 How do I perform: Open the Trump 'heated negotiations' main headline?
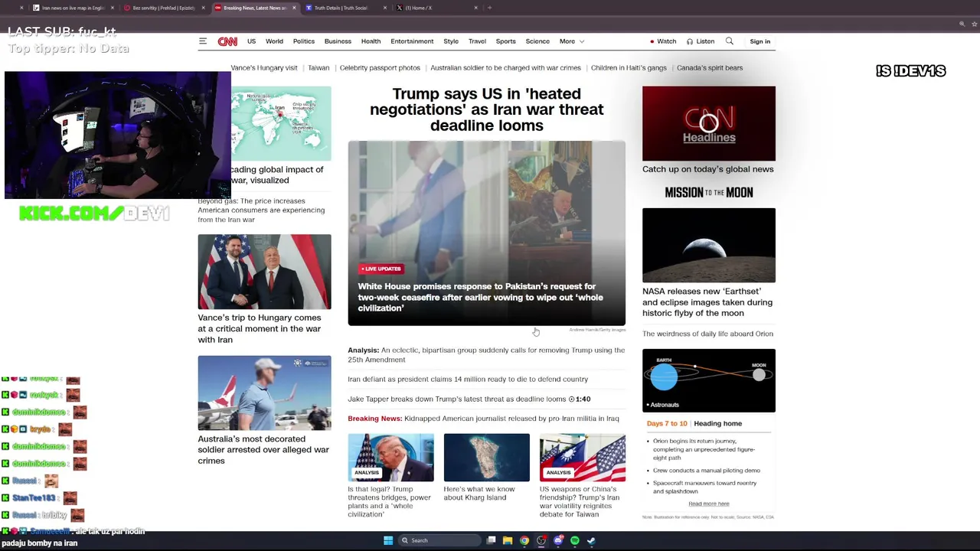(487, 109)
